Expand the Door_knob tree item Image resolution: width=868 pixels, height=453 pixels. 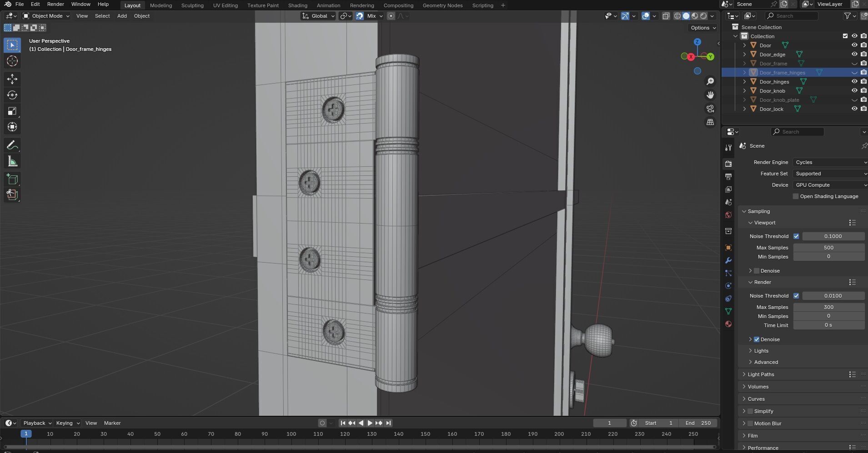tap(744, 90)
